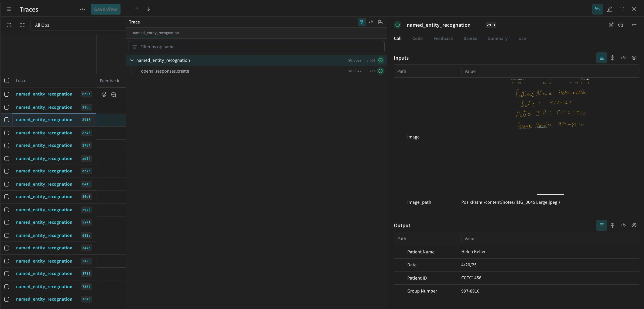Select all traces with the header checkbox
Viewport: 644px width, 309px height.
point(7,80)
